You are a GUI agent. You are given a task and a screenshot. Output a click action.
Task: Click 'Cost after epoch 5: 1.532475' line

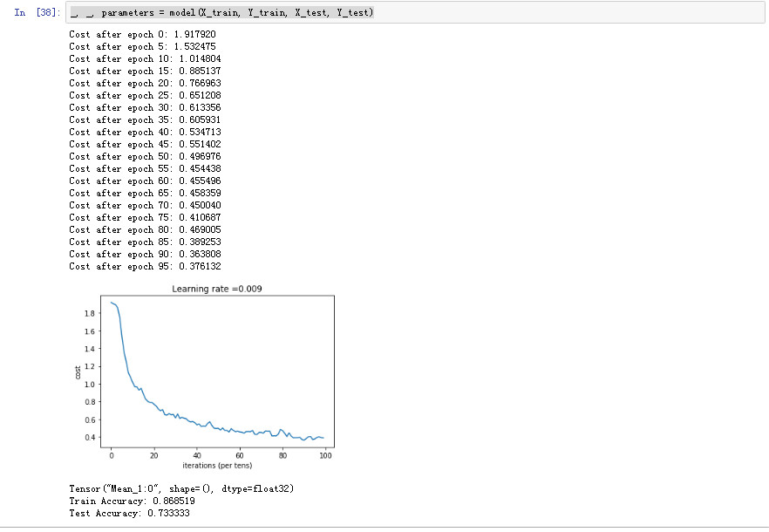142,46
